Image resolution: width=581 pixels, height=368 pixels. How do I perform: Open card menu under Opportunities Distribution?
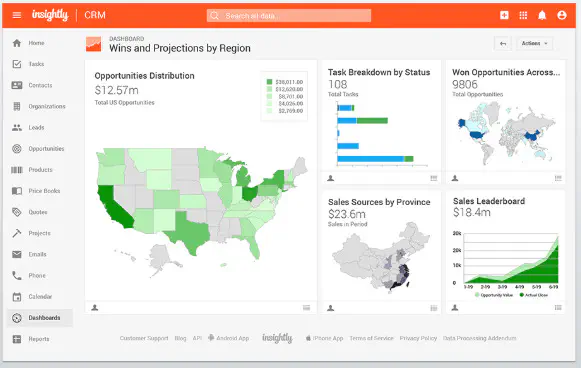pos(306,308)
